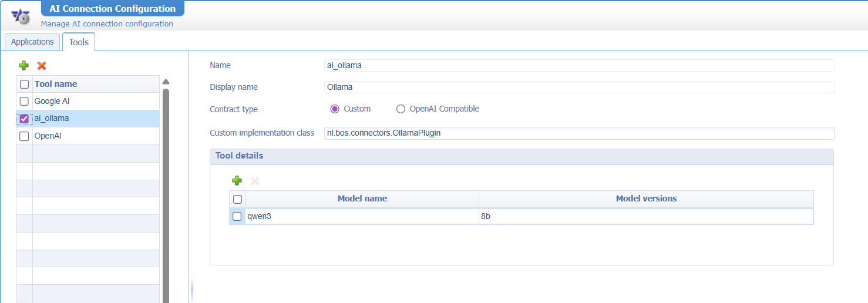The image size is (868, 303).
Task: Check the Google AI checkbox
Action: pos(25,101)
